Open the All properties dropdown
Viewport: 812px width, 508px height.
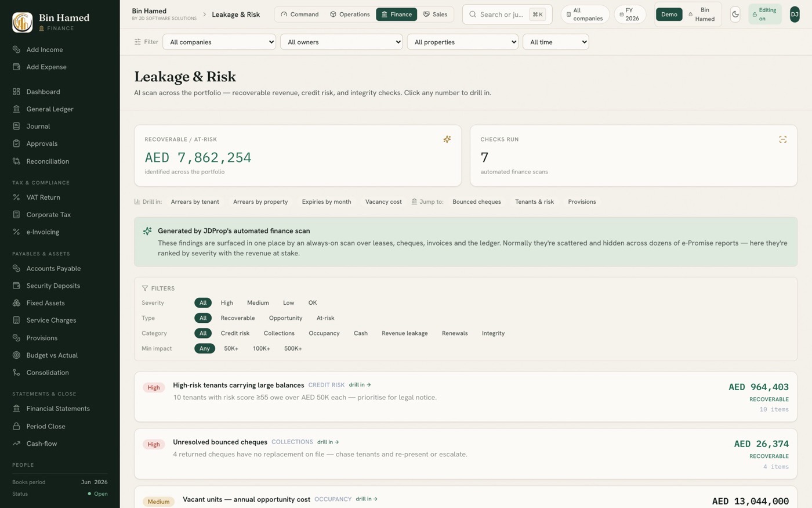click(463, 42)
